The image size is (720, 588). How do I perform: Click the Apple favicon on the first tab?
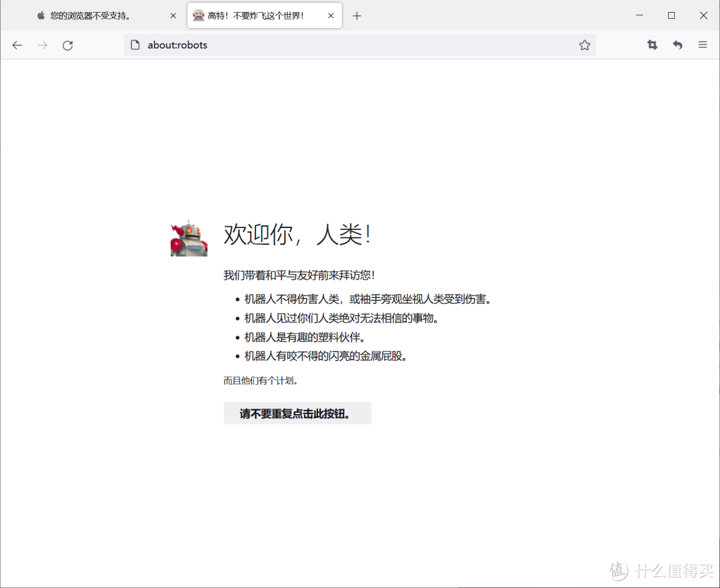pyautogui.click(x=40, y=15)
